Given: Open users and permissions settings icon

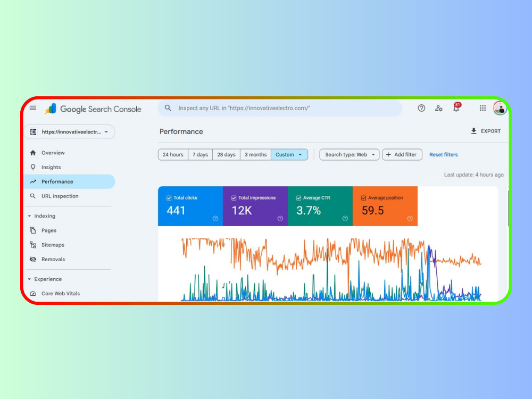Looking at the screenshot, I should click(439, 108).
